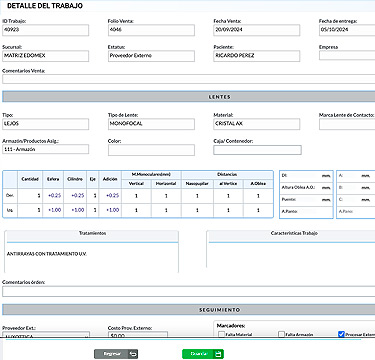This screenshot has width=375, height=360.
Task: Click the Material field CRISTAL AX
Action: click(x=257, y=124)
